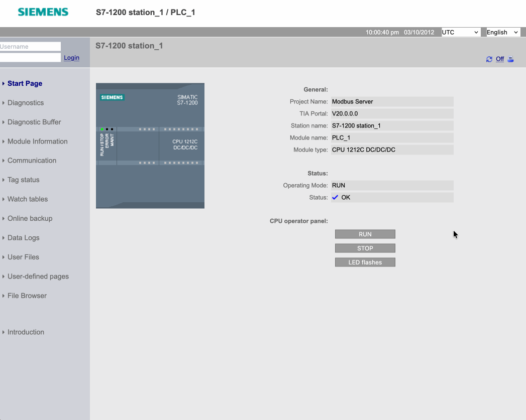Open the Introduction page

26,332
